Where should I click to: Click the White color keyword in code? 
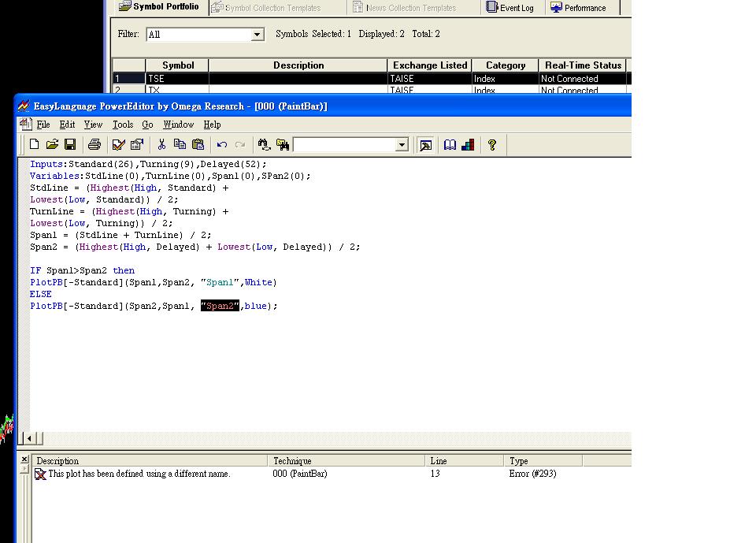(x=258, y=282)
